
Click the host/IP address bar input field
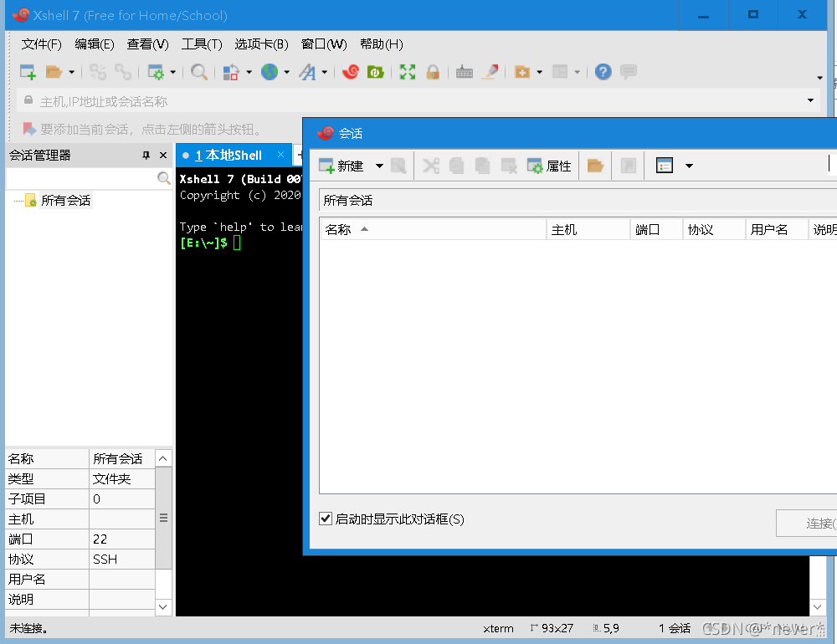419,101
